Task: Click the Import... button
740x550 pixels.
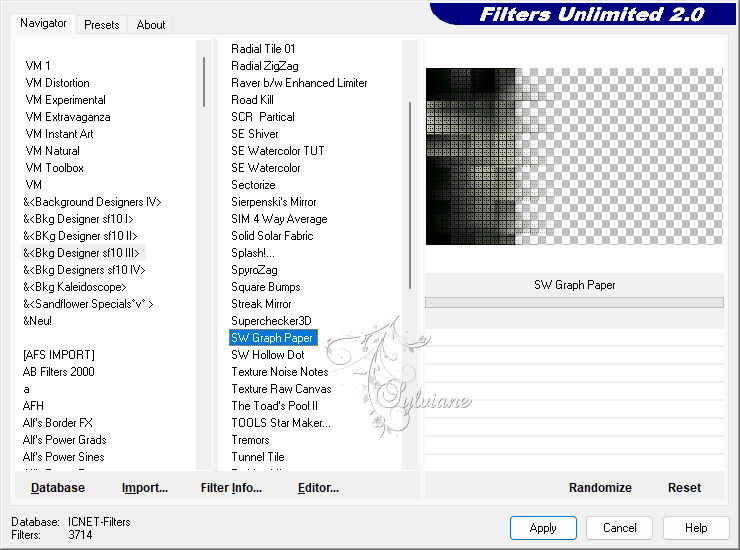Action: point(144,487)
